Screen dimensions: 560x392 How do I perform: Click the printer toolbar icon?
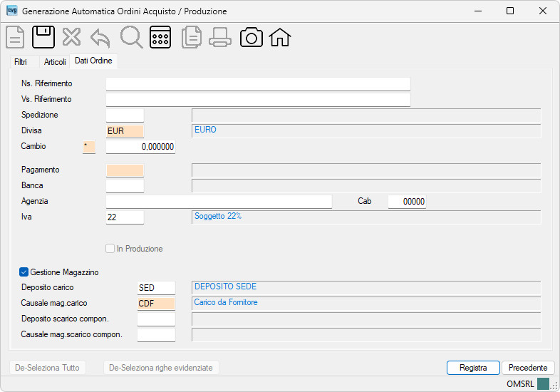[x=220, y=38]
